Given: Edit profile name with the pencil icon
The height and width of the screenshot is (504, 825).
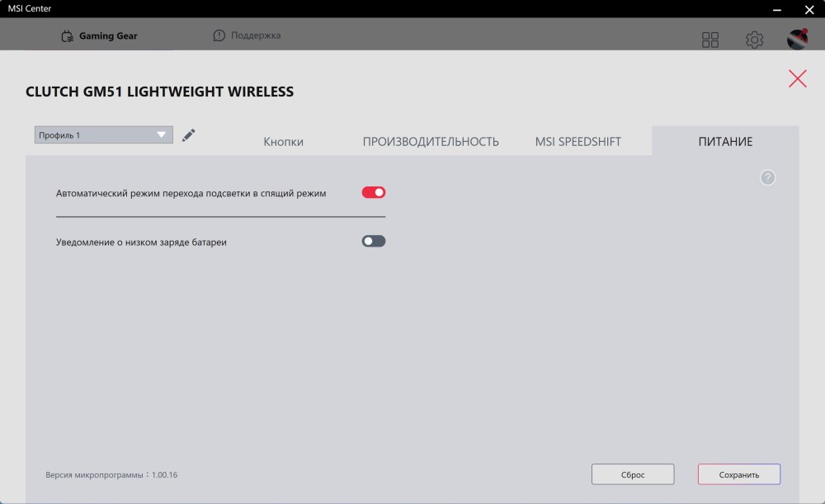Looking at the screenshot, I should (x=189, y=135).
